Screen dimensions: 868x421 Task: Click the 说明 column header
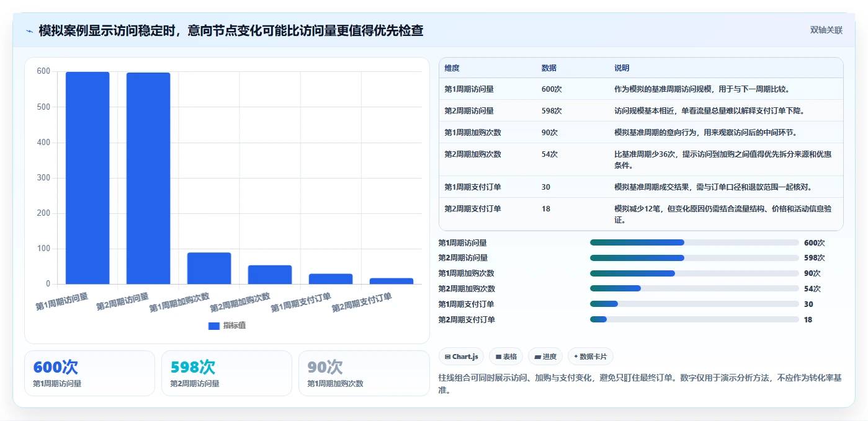point(622,68)
